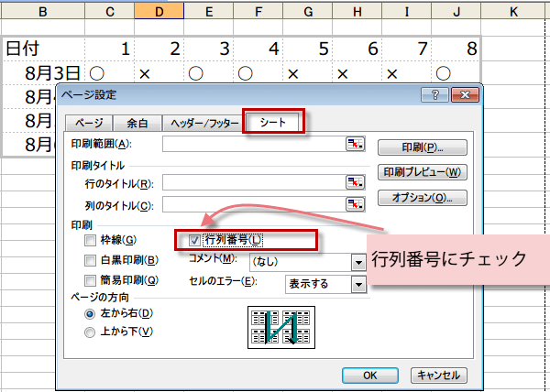Open the コメント(M) dropdown
The width and height of the screenshot is (550, 392).
pyautogui.click(x=358, y=263)
